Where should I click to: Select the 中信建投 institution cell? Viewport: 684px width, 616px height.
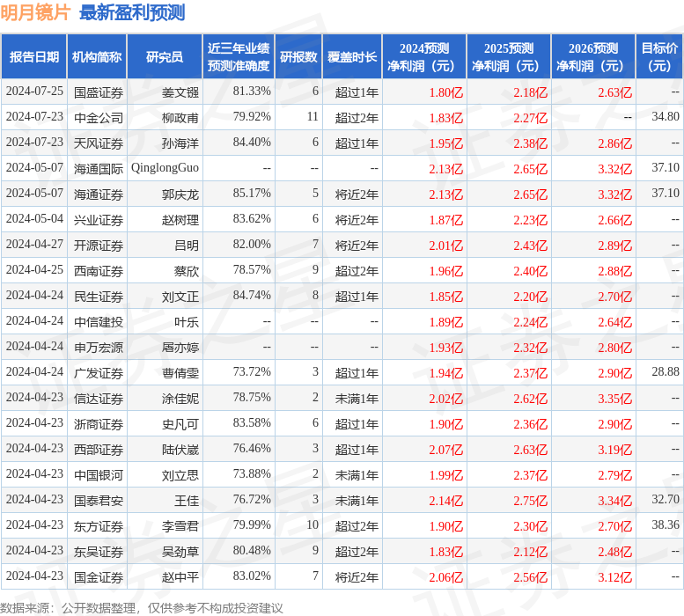click(x=98, y=322)
